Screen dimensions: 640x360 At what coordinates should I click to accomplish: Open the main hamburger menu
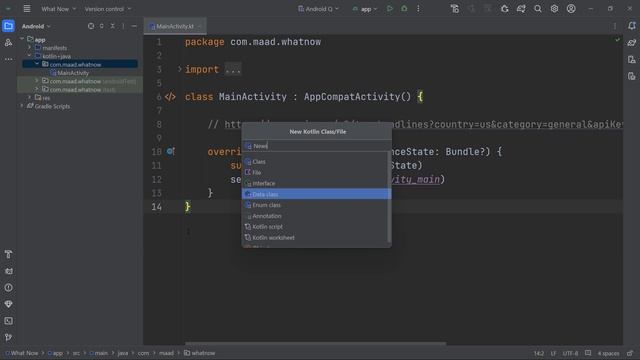(27, 9)
